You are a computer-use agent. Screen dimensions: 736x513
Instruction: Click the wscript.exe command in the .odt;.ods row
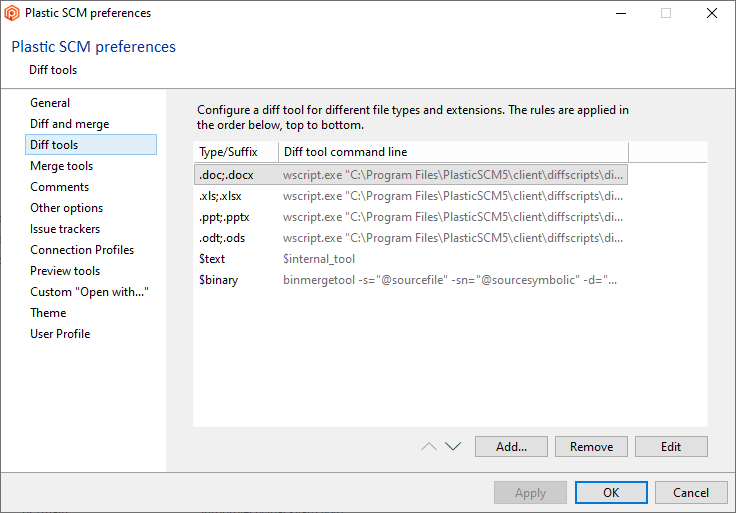tap(453, 238)
